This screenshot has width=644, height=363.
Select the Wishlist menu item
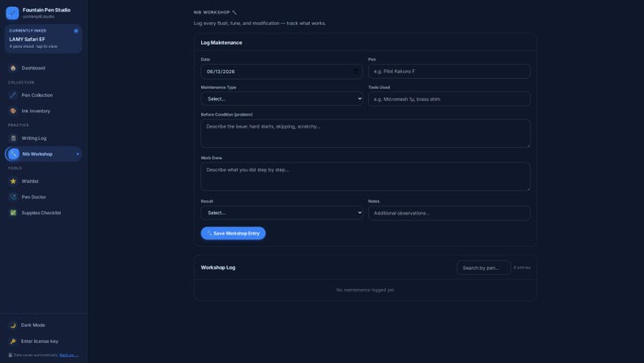coord(43,181)
